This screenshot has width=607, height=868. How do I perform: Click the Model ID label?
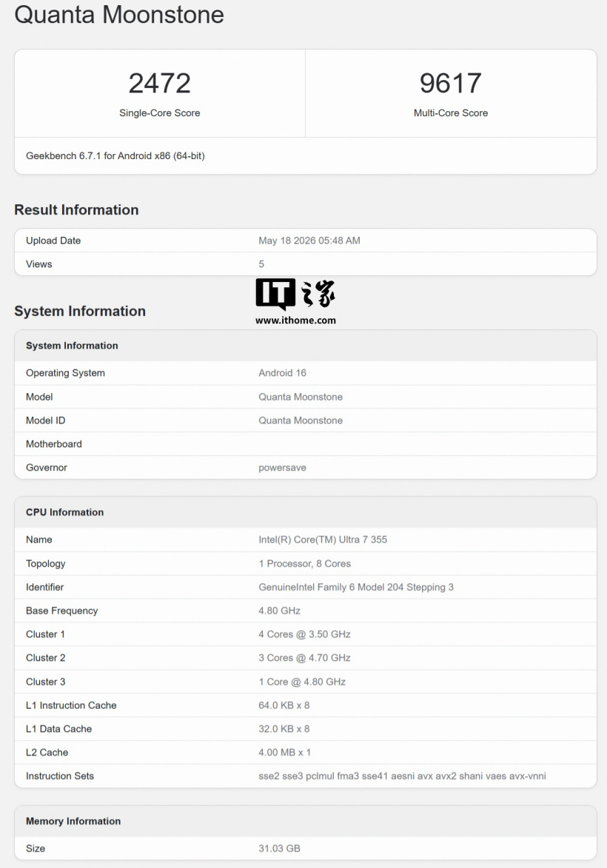click(x=45, y=420)
